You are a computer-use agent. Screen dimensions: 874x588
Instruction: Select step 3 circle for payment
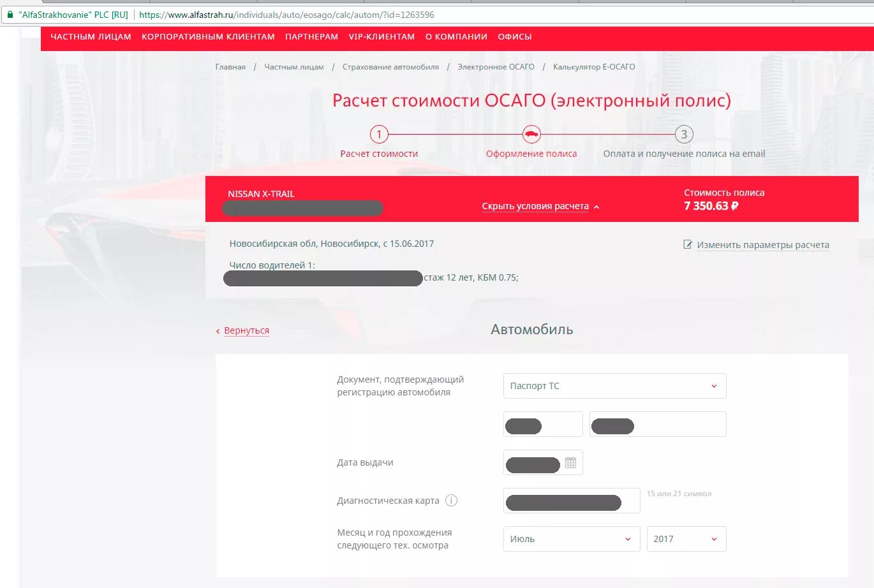pyautogui.click(x=684, y=134)
